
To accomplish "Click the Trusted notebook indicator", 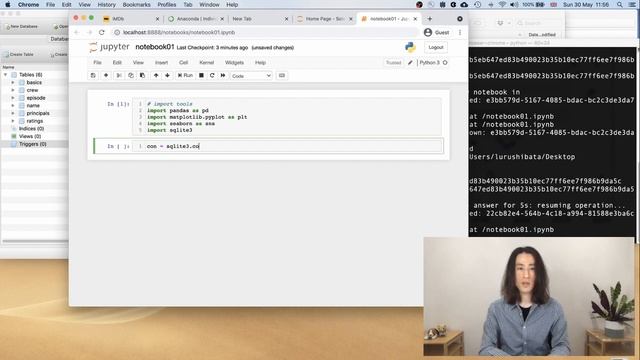I will (393, 62).
